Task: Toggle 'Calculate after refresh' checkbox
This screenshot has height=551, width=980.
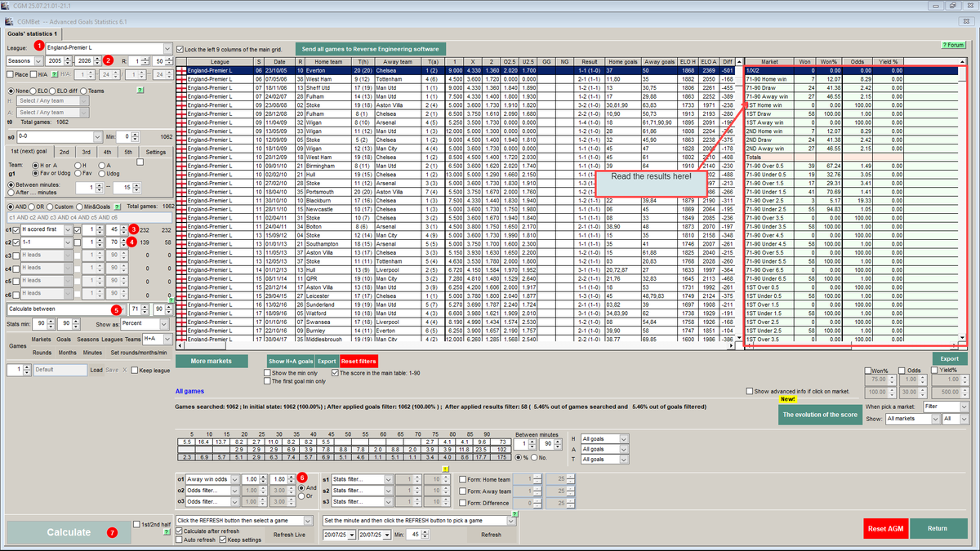Action: pyautogui.click(x=180, y=531)
